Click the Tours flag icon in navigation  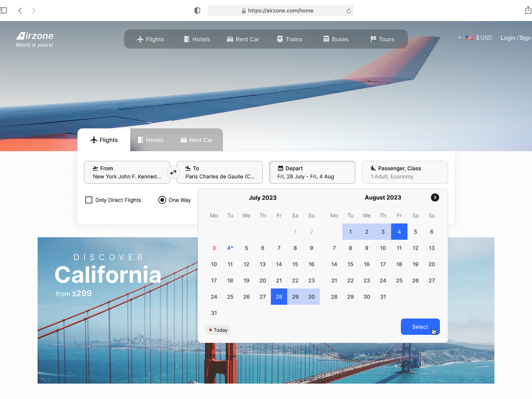point(373,39)
